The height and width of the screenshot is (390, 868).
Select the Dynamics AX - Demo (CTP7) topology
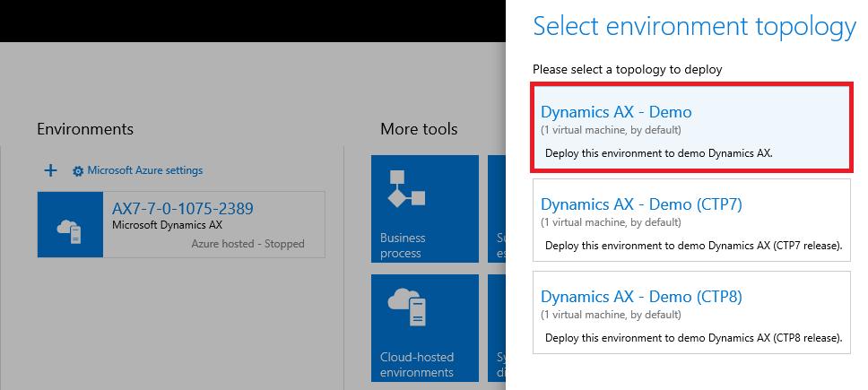(691, 220)
